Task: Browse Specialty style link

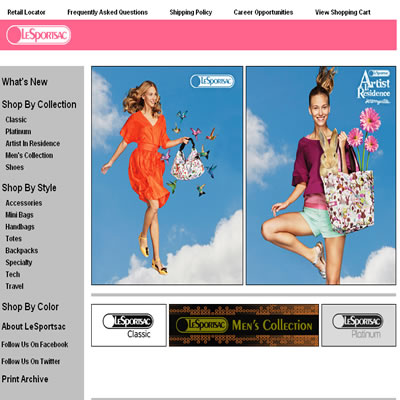Action: [19, 263]
